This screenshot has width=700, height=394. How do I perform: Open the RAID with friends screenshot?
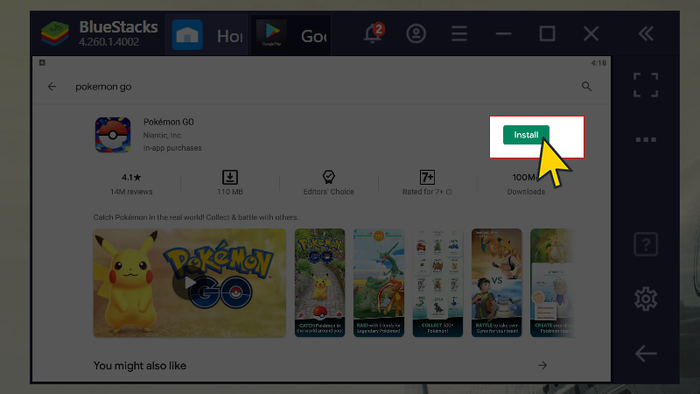coord(379,283)
